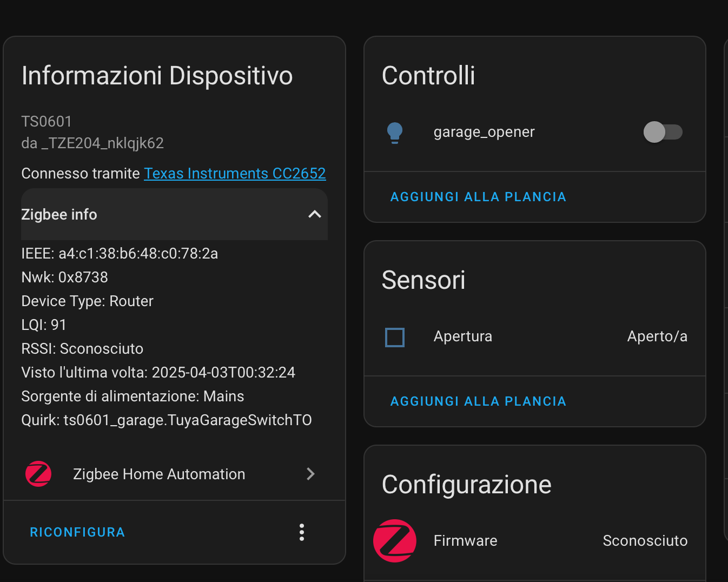Click the Zigbee info header text
Image resolution: width=728 pixels, height=582 pixels.
click(59, 215)
